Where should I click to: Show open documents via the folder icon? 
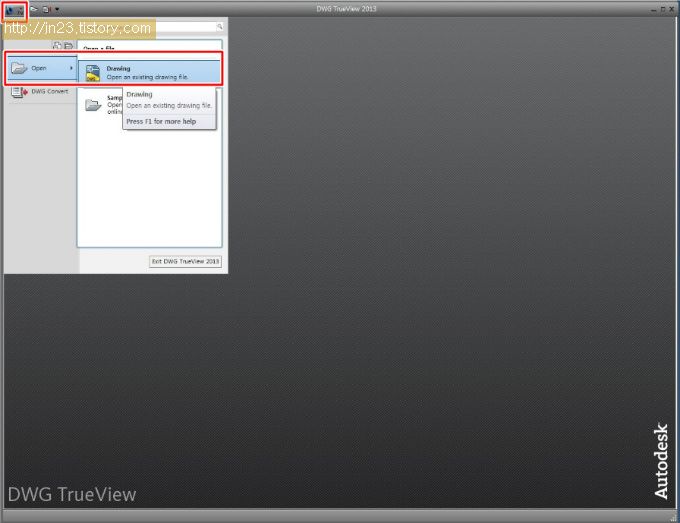[x=69, y=45]
